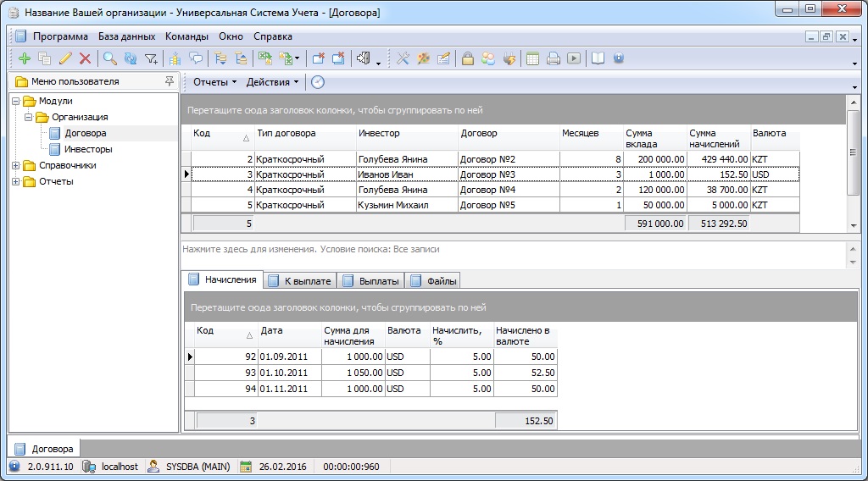868x481 pixels.
Task: Sort by Месяцев column header
Action: [591, 138]
